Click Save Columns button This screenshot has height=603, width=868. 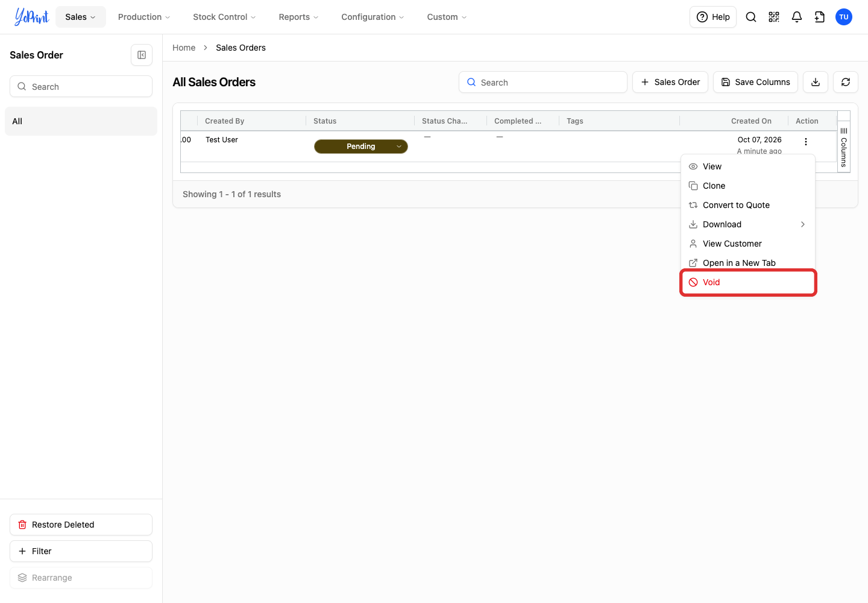coord(756,82)
